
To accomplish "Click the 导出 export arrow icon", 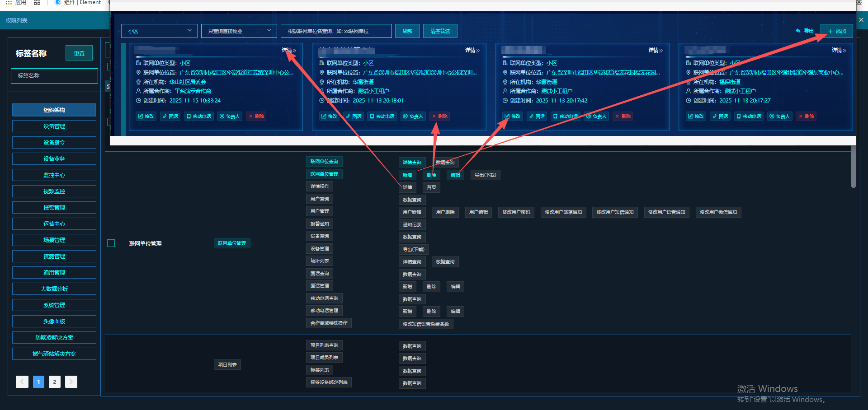I will click(798, 31).
